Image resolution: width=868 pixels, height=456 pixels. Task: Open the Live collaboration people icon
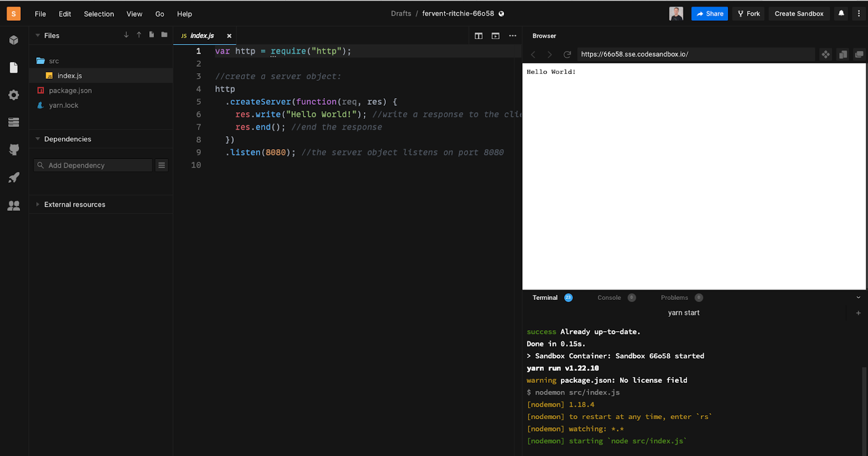pos(14,205)
